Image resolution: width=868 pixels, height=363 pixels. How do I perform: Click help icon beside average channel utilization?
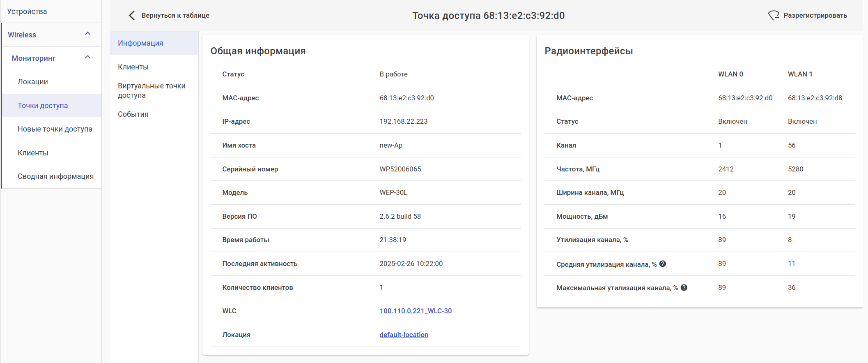click(663, 264)
